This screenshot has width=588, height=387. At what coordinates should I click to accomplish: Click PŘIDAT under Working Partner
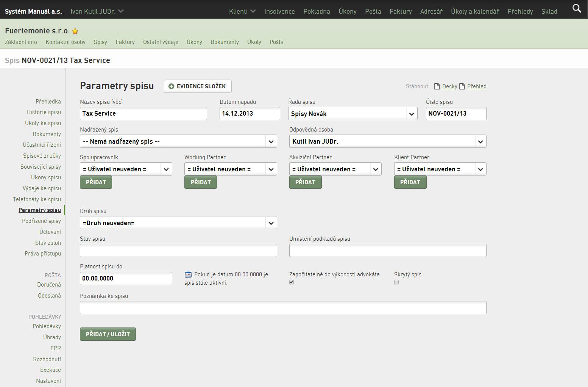[x=201, y=182]
